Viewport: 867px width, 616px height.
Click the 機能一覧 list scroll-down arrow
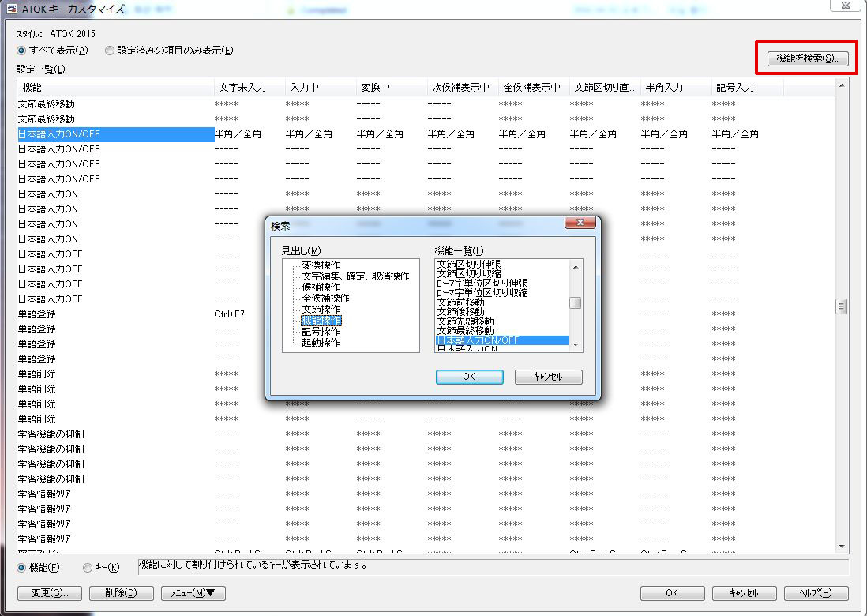point(576,345)
